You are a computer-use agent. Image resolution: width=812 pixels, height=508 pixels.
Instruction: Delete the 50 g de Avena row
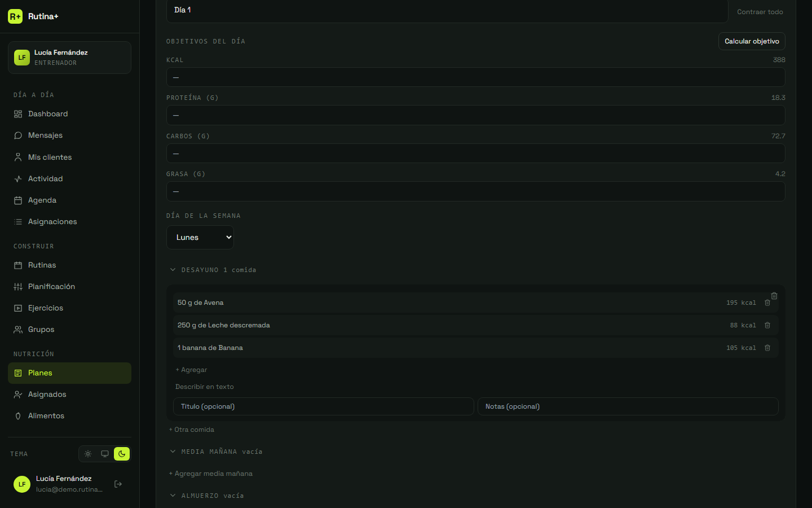coord(767,303)
